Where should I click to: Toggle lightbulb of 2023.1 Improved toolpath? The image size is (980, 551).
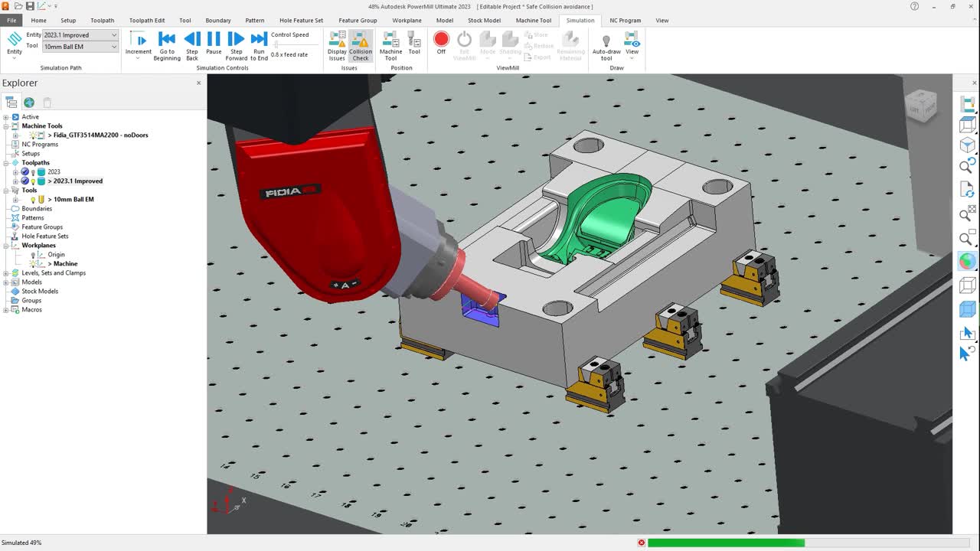tap(33, 181)
